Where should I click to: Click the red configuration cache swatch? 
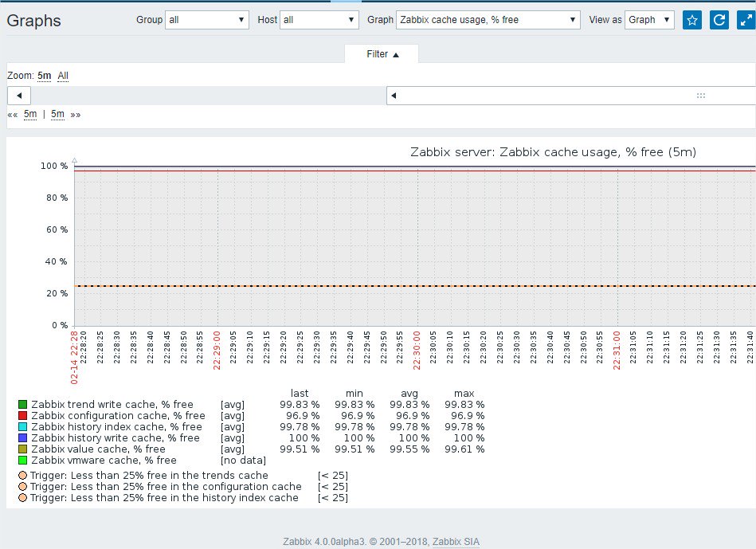[22, 415]
